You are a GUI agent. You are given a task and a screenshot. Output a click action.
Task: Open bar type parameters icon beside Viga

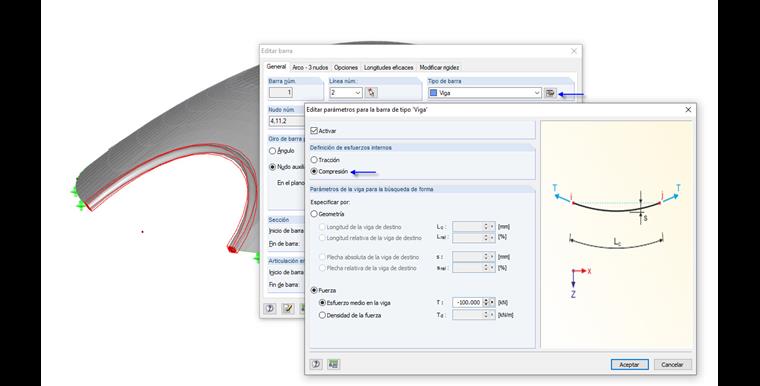(550, 93)
